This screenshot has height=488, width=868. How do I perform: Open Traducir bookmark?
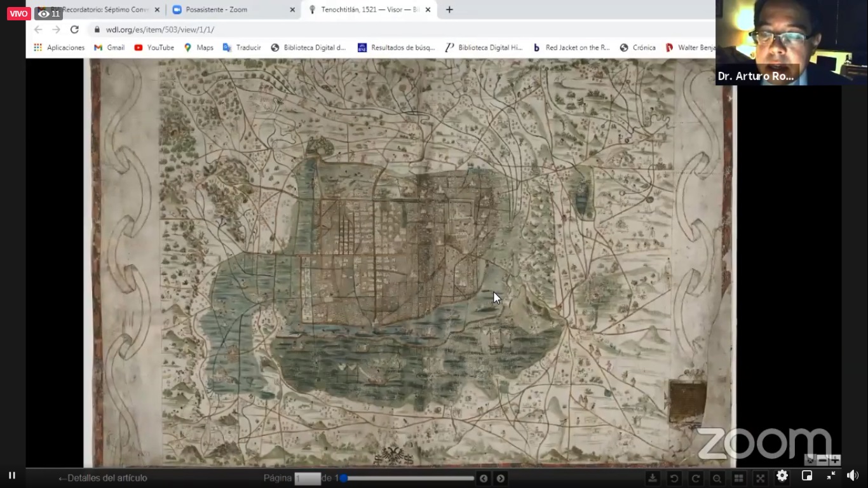pos(242,48)
